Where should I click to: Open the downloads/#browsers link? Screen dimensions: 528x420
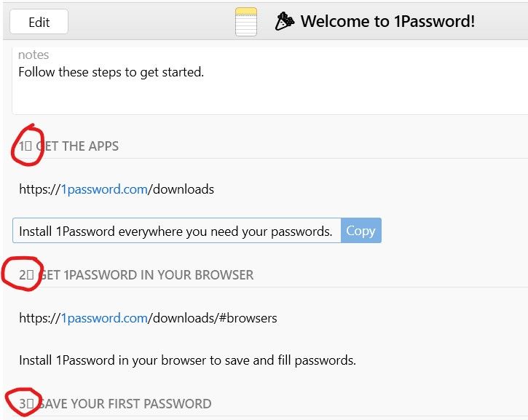(168, 318)
